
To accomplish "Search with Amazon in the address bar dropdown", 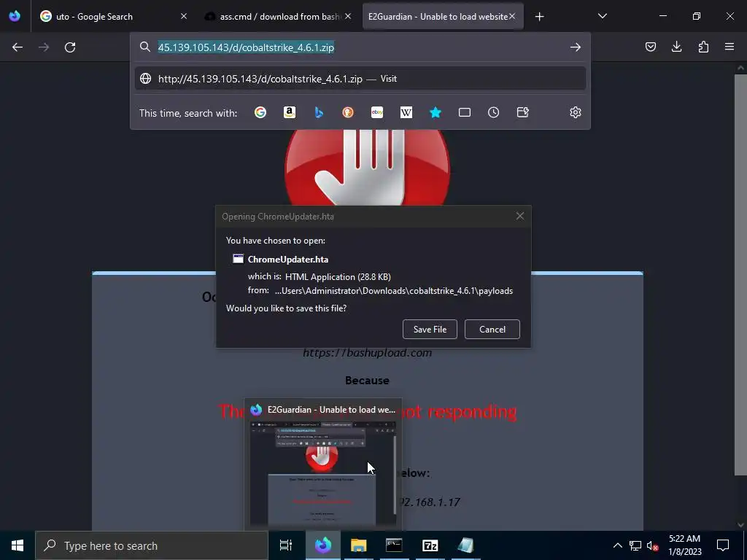I will 290,112.
